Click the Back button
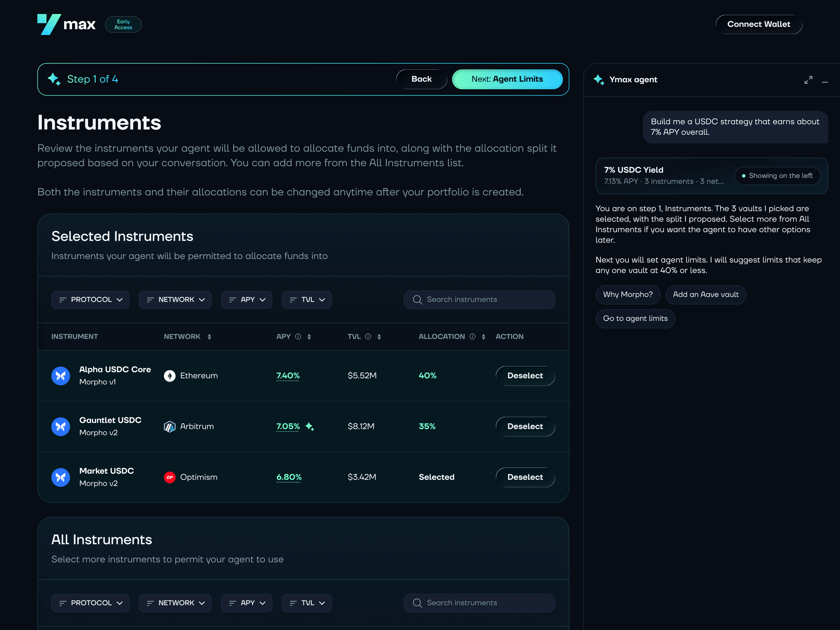 tap(422, 79)
